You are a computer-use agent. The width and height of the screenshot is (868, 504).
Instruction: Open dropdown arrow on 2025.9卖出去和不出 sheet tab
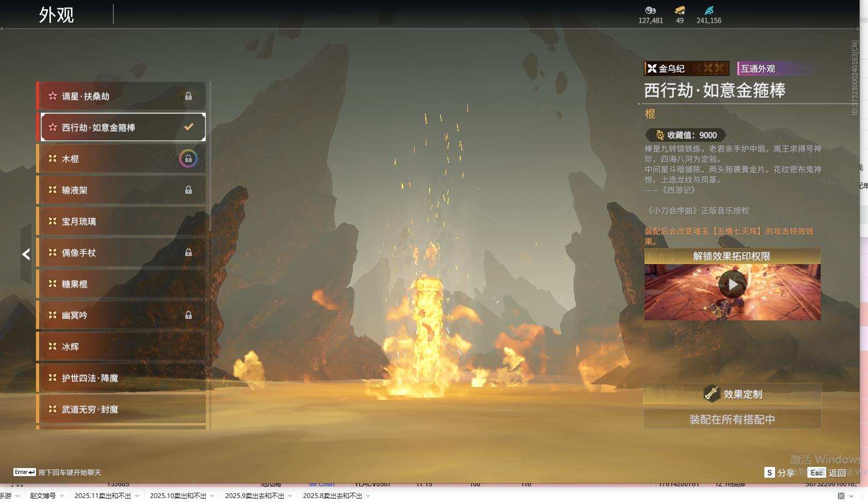coord(290,495)
